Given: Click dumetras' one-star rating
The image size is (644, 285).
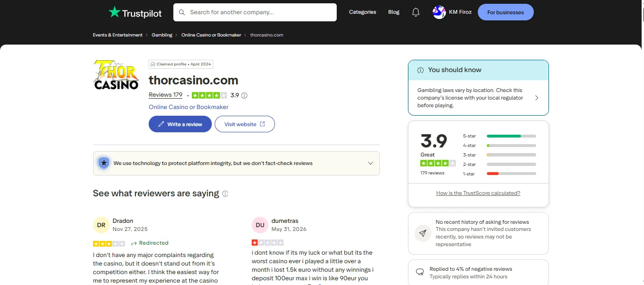Looking at the screenshot, I should (x=267, y=243).
